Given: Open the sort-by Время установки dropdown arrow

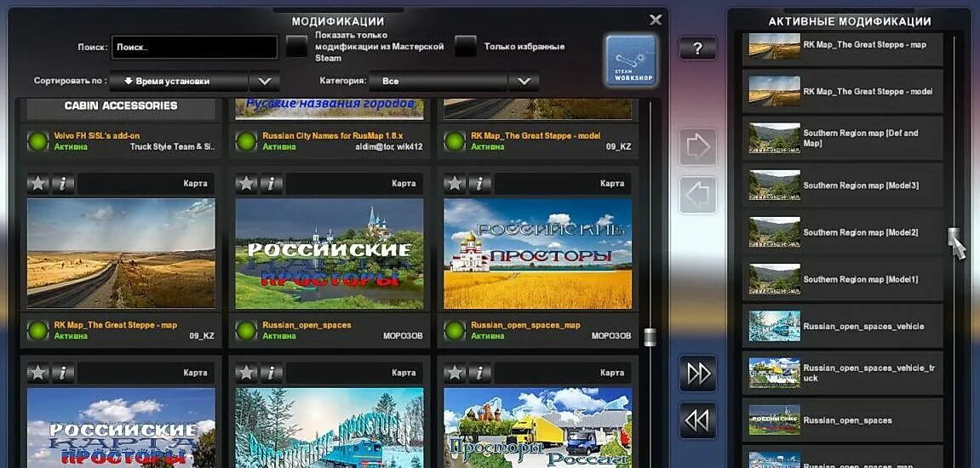Looking at the screenshot, I should pyautogui.click(x=265, y=81).
